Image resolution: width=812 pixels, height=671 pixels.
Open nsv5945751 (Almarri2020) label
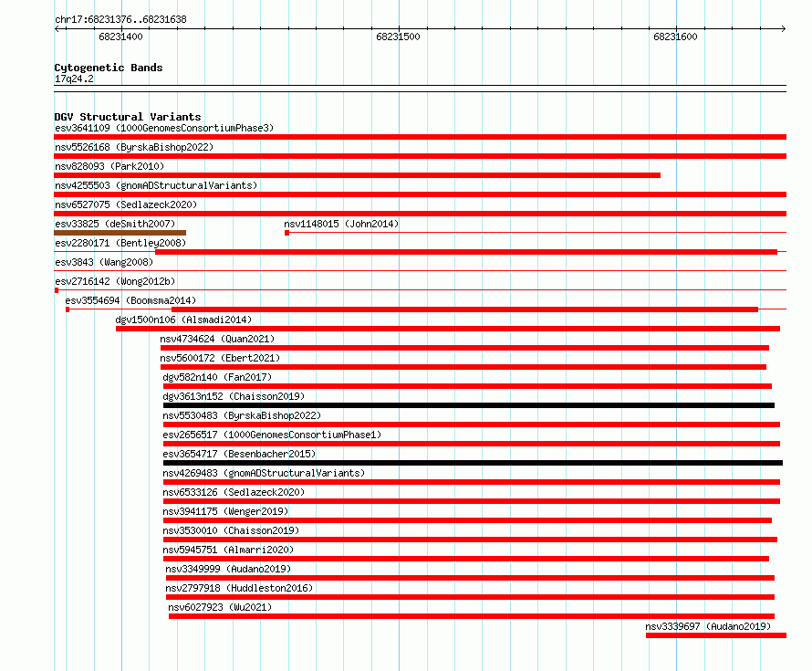pos(228,550)
